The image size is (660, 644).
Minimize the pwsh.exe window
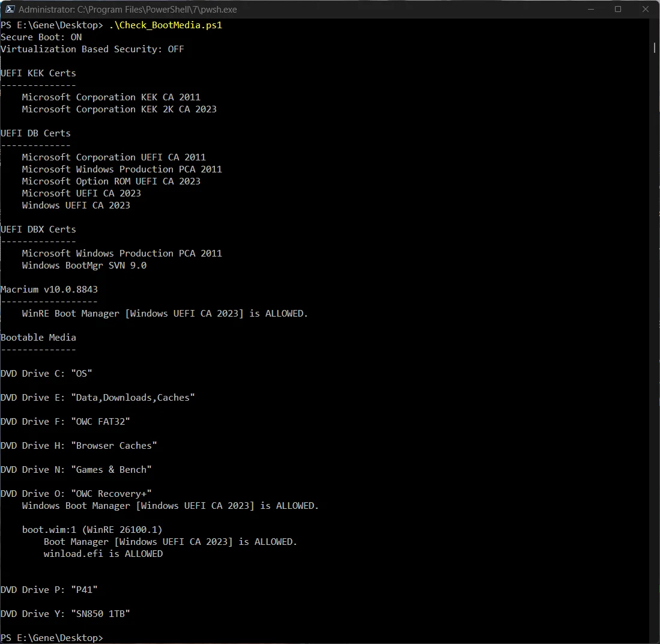click(590, 9)
